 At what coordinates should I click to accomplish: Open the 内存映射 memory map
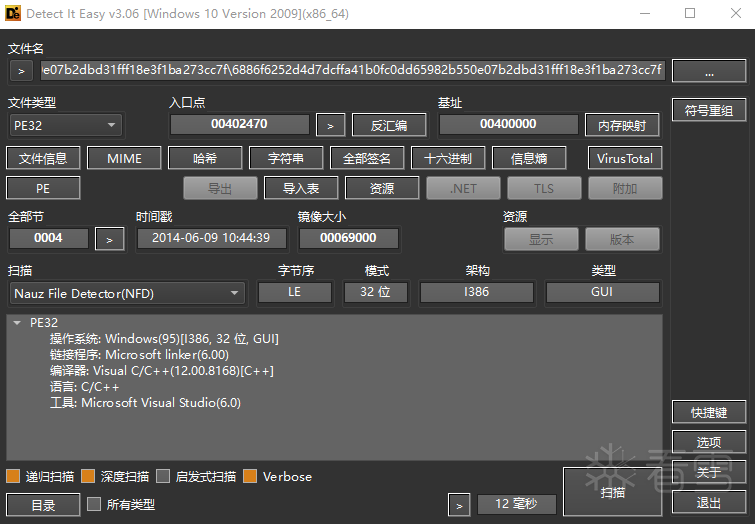[622, 125]
